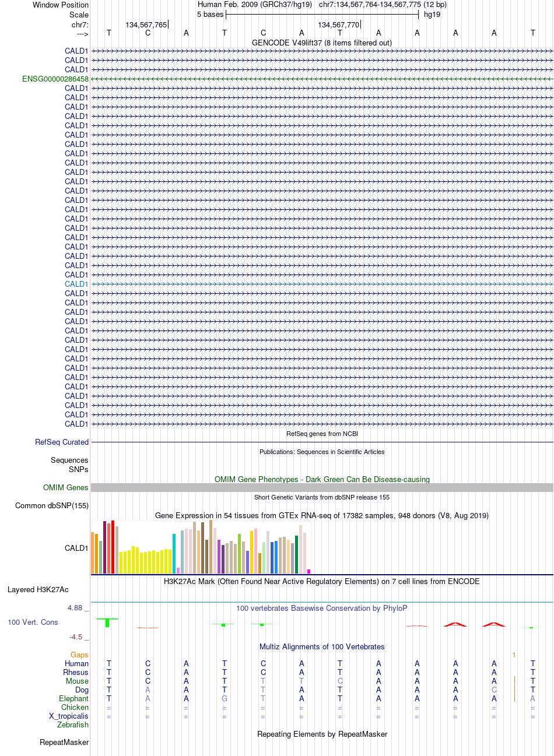Select the light-blue highlighted CALD1 transcript label

pyautogui.click(x=77, y=284)
